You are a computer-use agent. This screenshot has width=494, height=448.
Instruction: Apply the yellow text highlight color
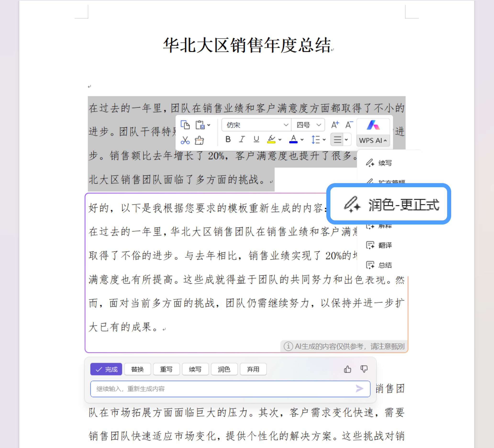(271, 140)
